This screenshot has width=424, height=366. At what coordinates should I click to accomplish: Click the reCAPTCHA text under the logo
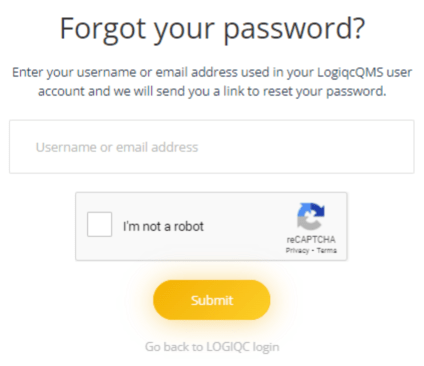311,239
